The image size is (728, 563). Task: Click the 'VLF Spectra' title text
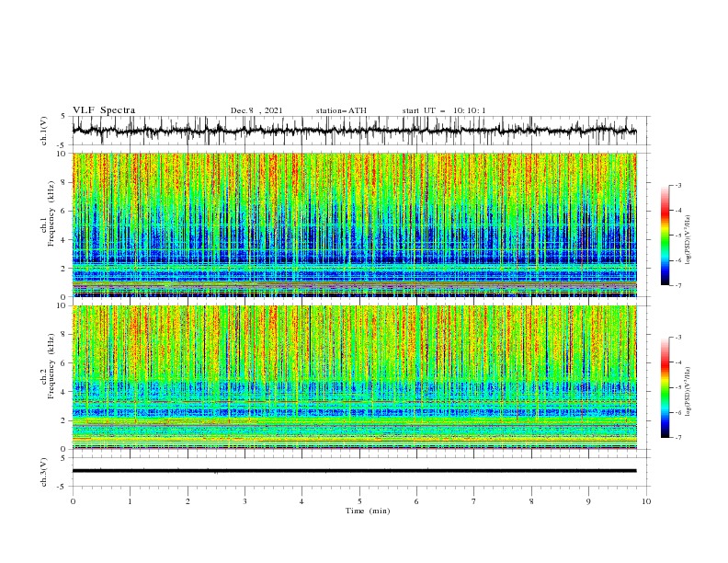coord(104,110)
